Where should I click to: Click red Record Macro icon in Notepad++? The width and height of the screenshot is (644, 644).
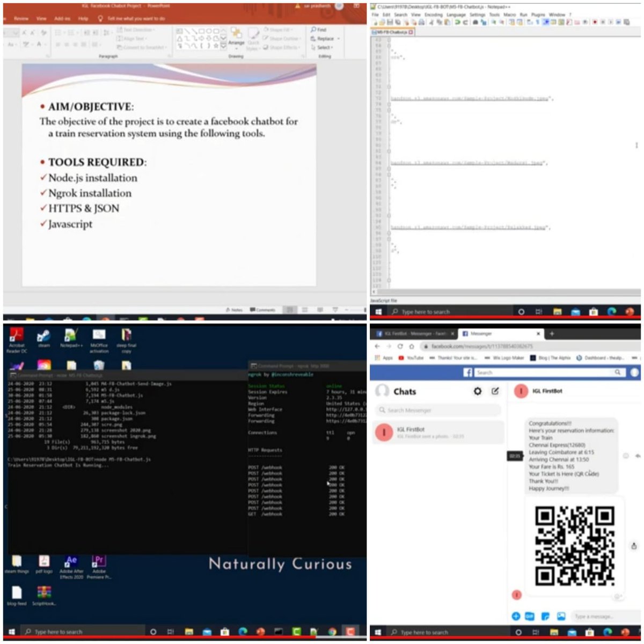point(595,23)
